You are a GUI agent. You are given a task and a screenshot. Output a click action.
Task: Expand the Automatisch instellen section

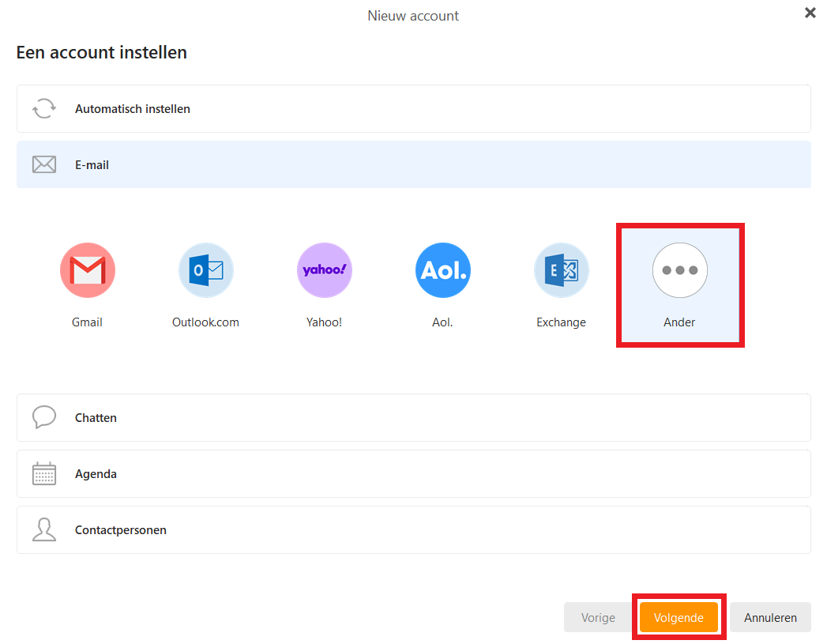tap(413, 109)
